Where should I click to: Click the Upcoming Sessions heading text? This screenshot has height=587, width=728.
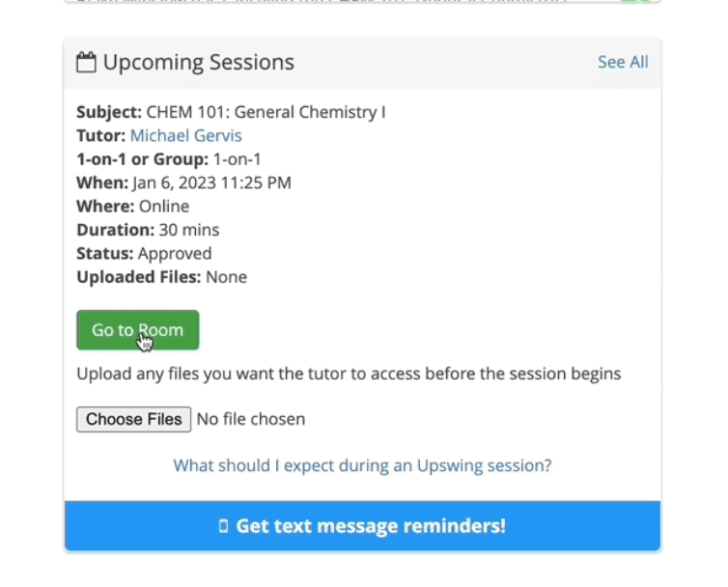coord(198,63)
